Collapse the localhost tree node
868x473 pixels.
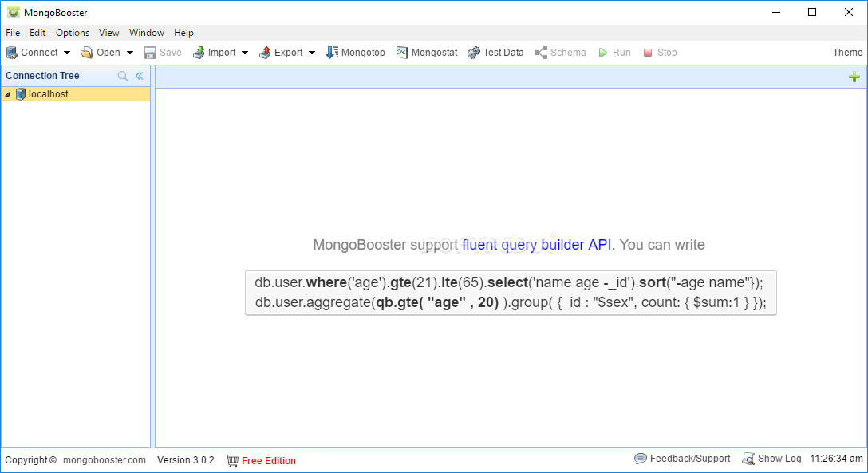[x=8, y=95]
